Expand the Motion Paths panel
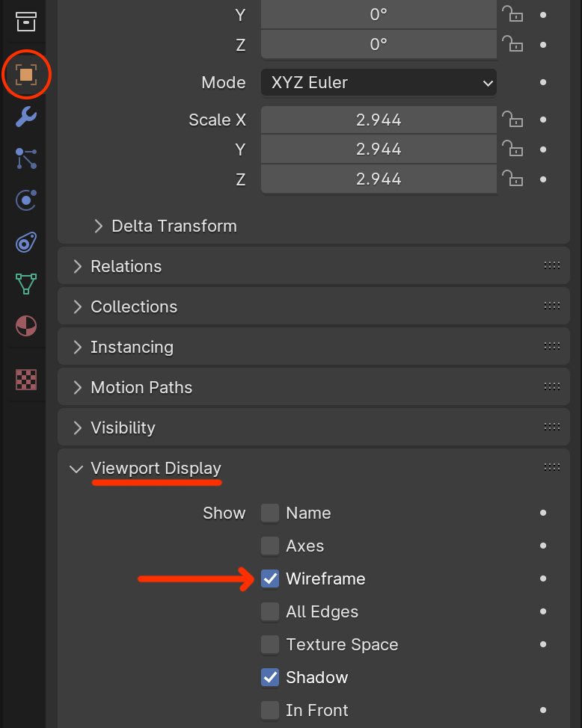The image size is (582, 728). tap(141, 387)
